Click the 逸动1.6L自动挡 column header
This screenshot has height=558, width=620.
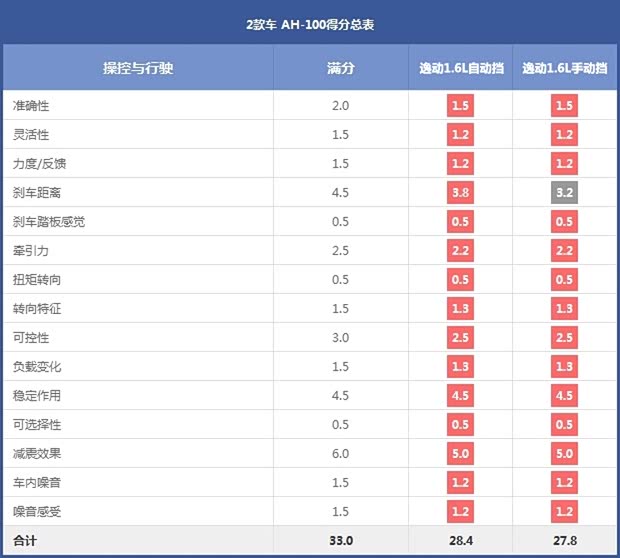pos(460,68)
